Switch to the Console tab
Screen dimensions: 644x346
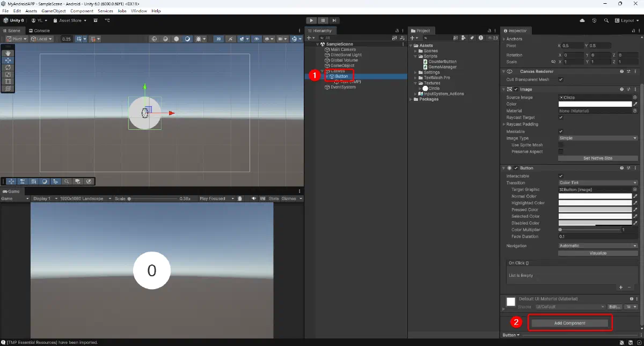click(x=39, y=31)
